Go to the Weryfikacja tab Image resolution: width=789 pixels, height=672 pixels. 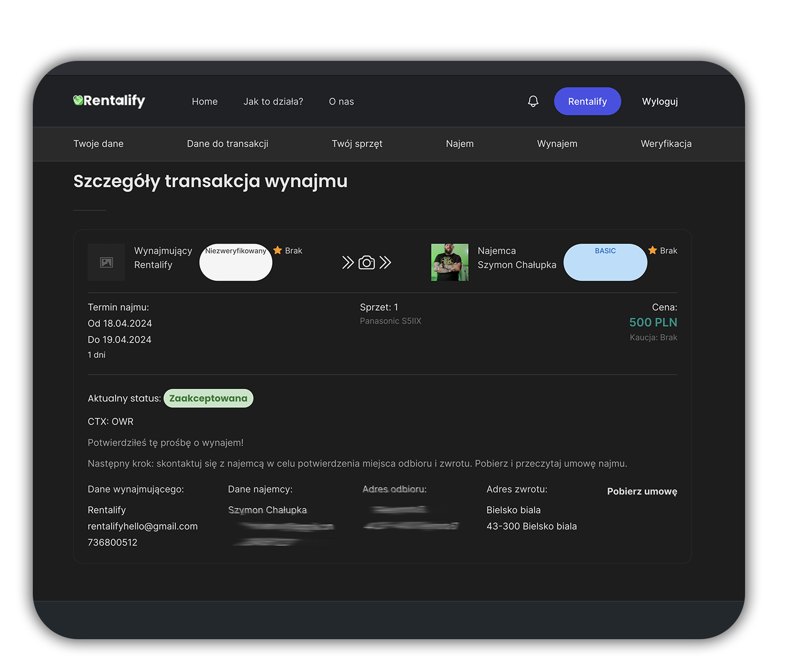(666, 144)
